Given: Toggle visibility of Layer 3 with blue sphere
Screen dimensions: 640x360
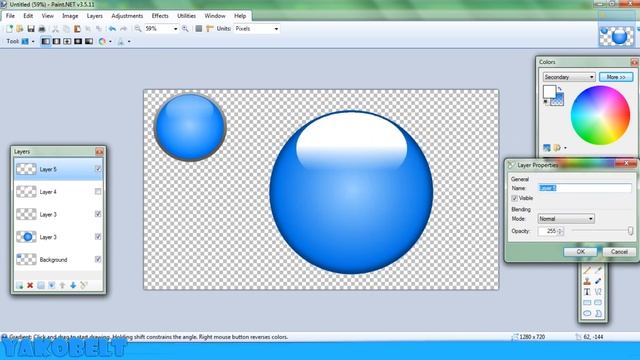Looking at the screenshot, I should 98,236.
